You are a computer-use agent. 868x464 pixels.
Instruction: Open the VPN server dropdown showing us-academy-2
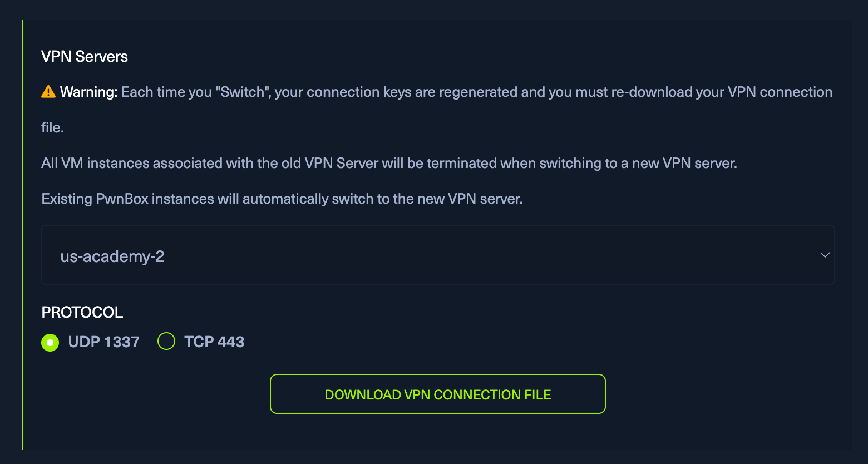pos(437,255)
